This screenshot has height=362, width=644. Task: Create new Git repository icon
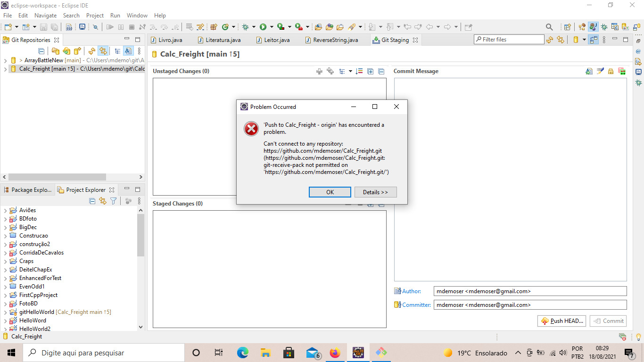(x=77, y=51)
